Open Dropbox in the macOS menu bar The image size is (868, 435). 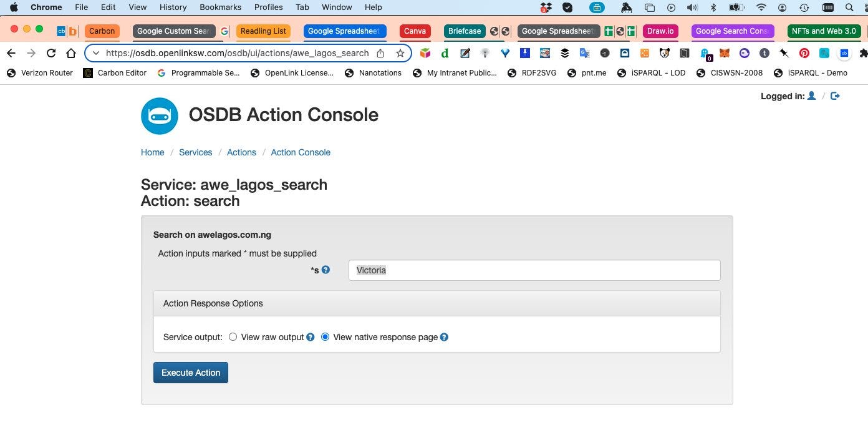click(x=547, y=7)
